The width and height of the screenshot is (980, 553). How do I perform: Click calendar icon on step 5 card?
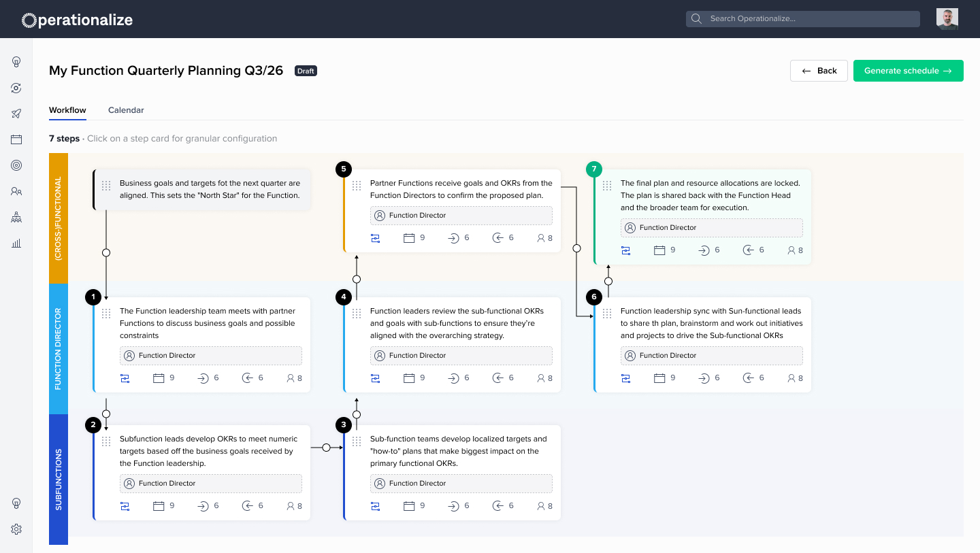click(409, 238)
